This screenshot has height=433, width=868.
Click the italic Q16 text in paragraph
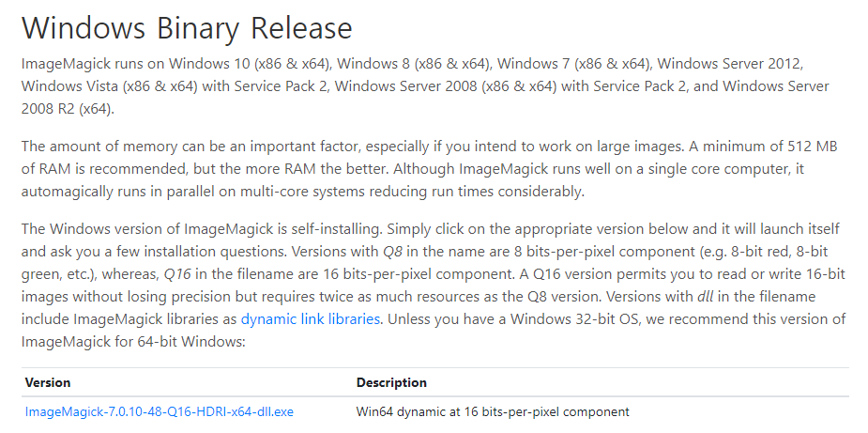pos(177,274)
